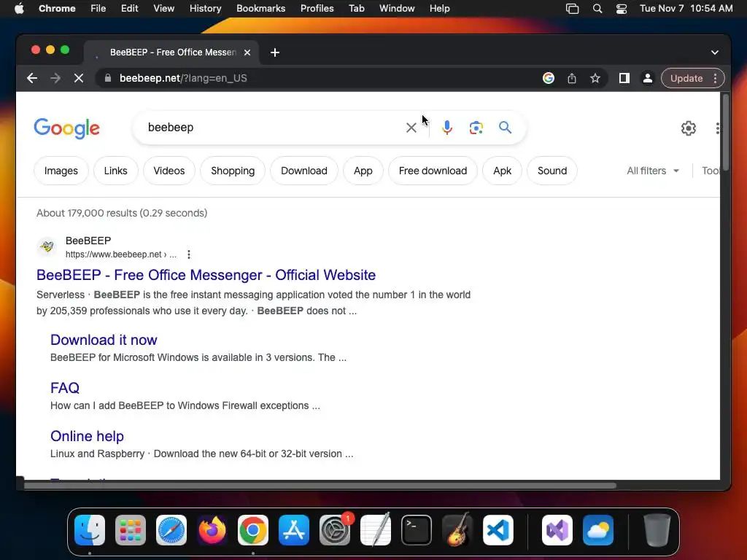Click the www.beebeep.net URL breadcrumb
The image size is (747, 560).
point(120,254)
